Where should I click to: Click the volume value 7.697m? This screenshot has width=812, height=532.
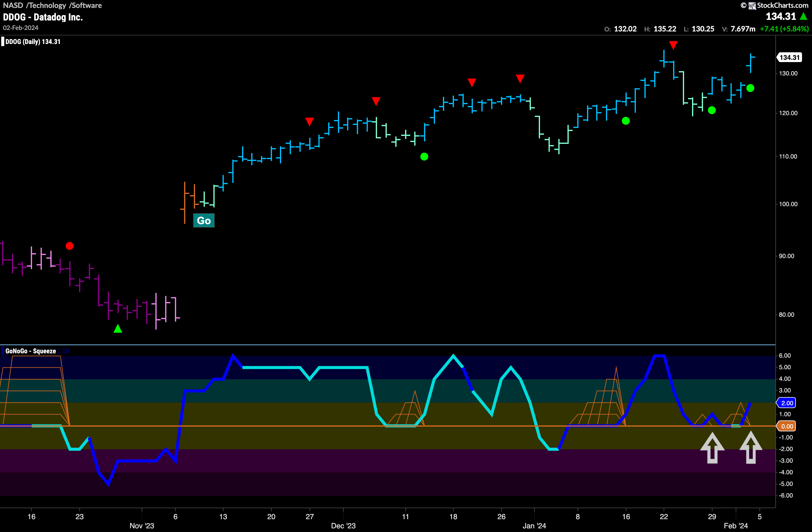click(743, 29)
